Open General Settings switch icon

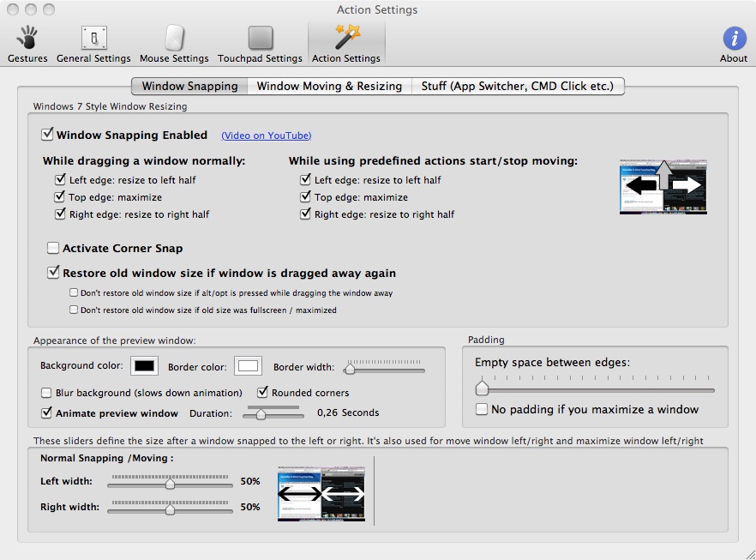click(x=93, y=38)
